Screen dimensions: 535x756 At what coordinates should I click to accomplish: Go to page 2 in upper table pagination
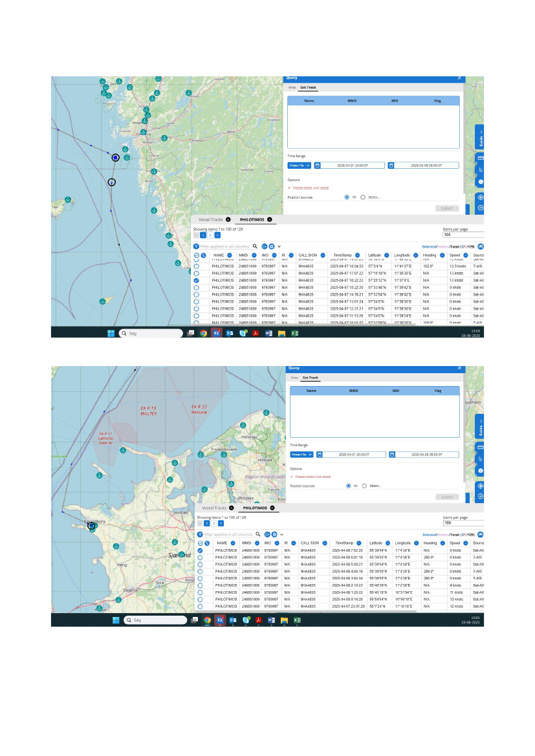(x=210, y=235)
